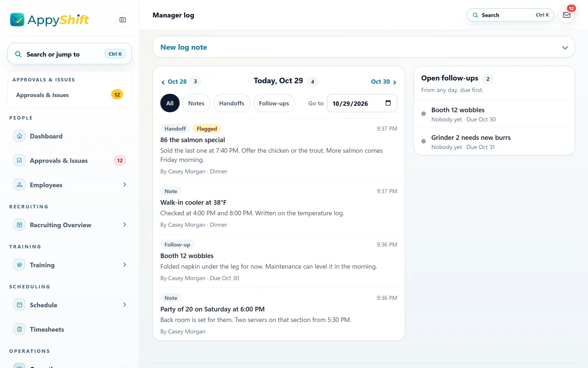This screenshot has width=588, height=368.
Task: Open the mail inbox icon
Action: tap(566, 15)
